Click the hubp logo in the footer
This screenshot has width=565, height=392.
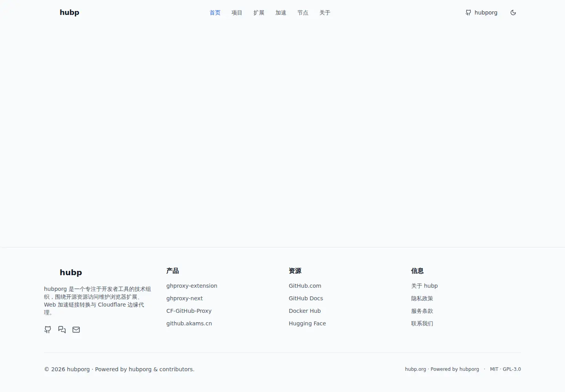[x=71, y=272]
